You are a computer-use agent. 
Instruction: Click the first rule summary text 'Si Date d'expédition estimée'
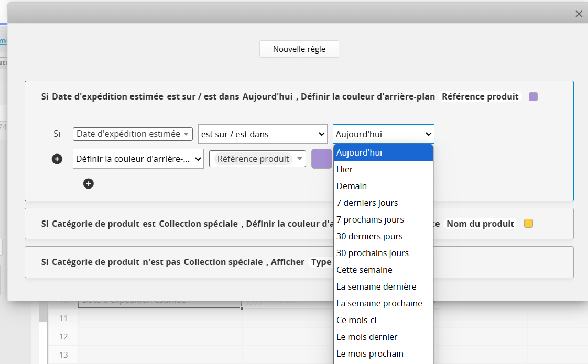(102, 97)
